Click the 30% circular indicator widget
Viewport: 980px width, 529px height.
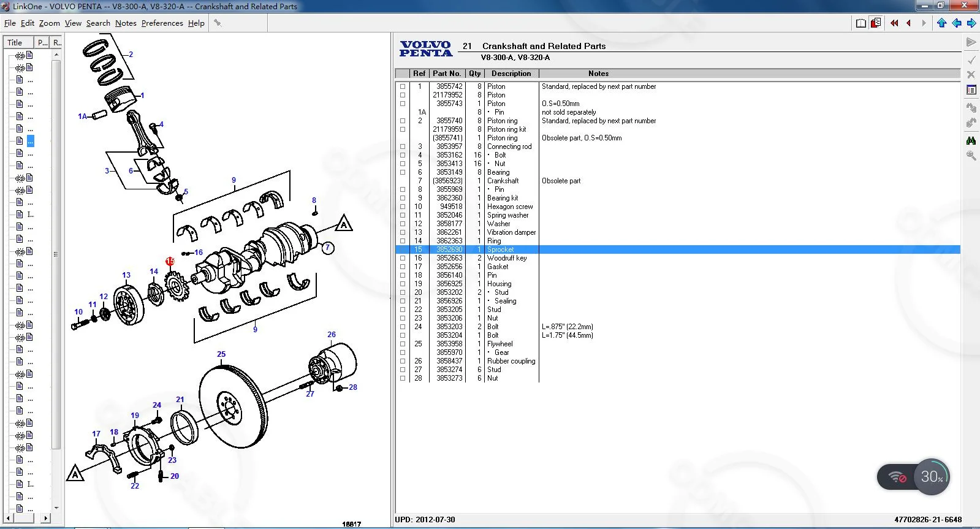(x=932, y=477)
